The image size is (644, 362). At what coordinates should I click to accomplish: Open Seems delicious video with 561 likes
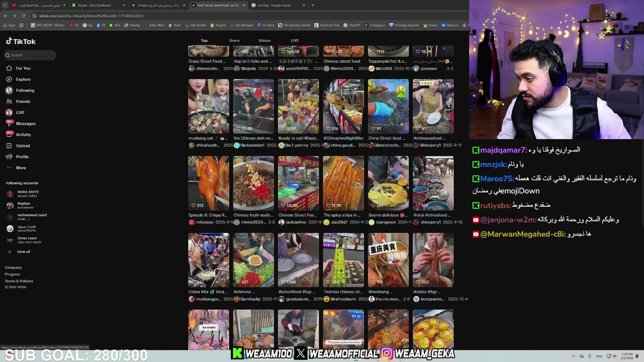coord(388,183)
